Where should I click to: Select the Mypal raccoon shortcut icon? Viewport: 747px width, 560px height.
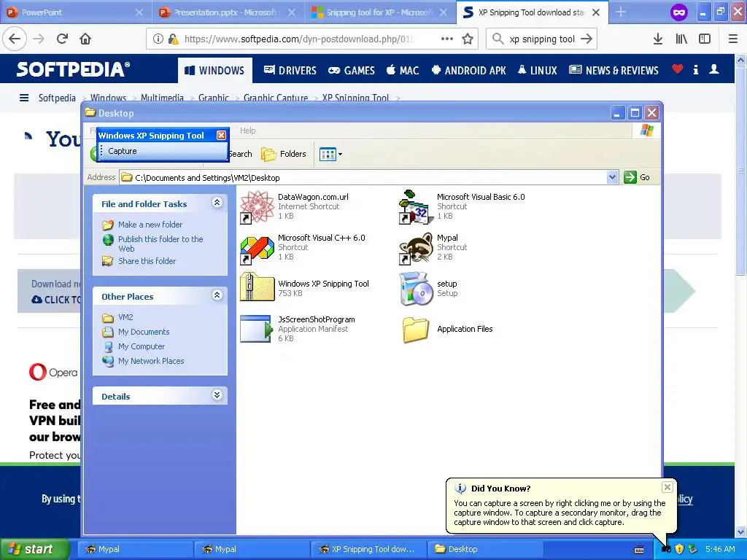coord(416,248)
